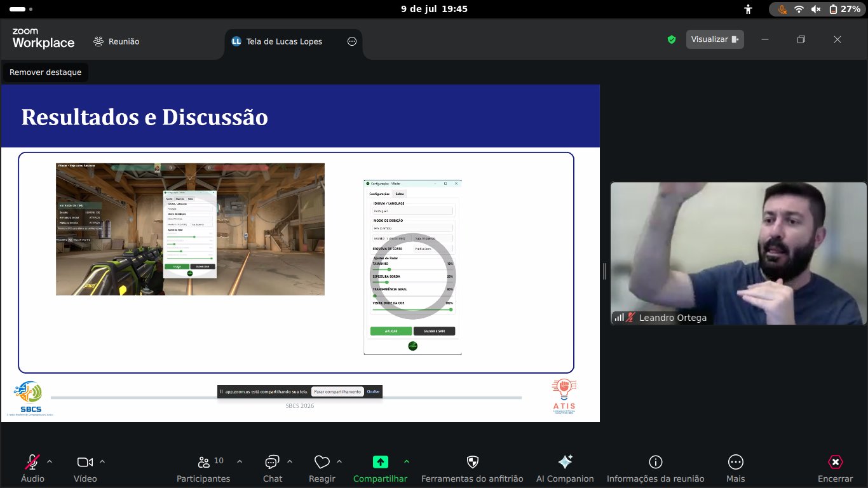868x488 pixels.
Task: Click the SBCS logo on the slide
Action: (31, 398)
